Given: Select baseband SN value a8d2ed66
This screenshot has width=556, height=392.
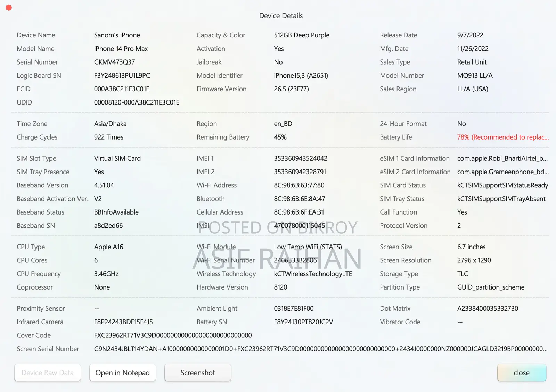Looking at the screenshot, I should click(x=108, y=226).
